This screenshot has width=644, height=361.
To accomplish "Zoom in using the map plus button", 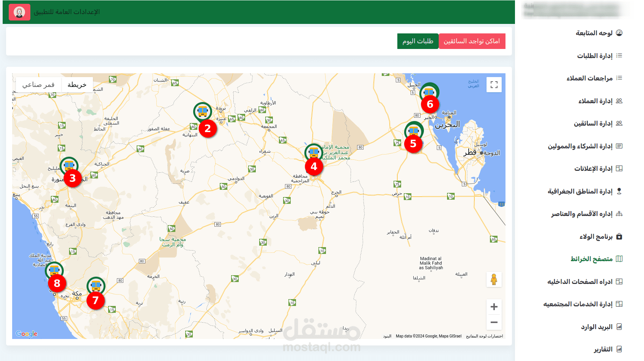I will [x=494, y=307].
